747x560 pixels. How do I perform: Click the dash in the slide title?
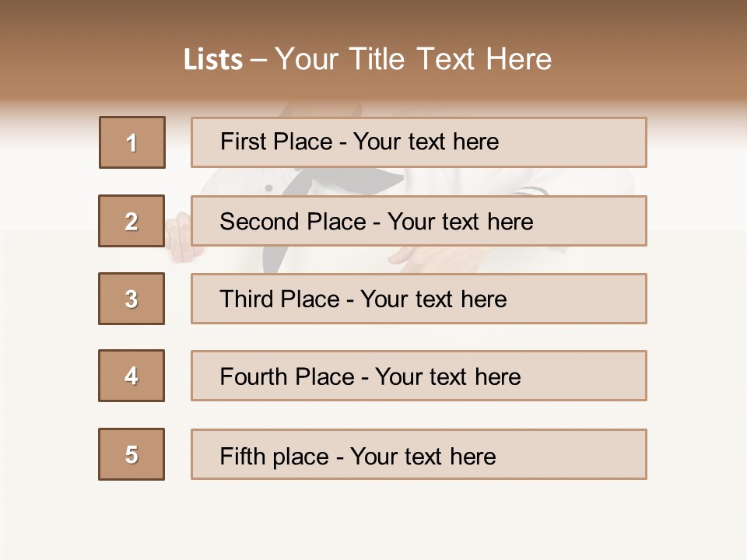pyautogui.click(x=258, y=60)
